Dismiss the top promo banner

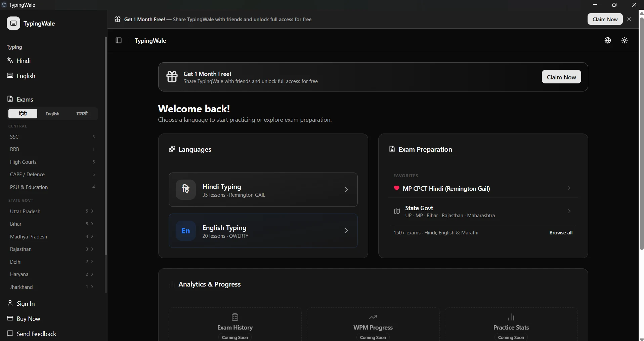tap(629, 19)
